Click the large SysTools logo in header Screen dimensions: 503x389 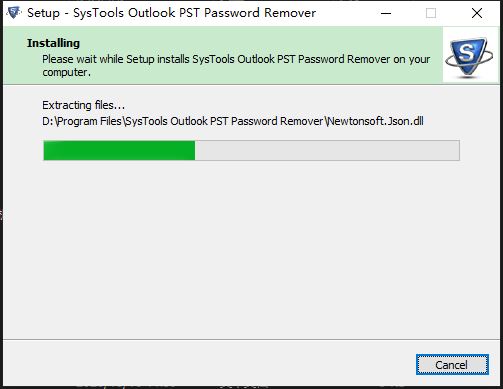469,57
